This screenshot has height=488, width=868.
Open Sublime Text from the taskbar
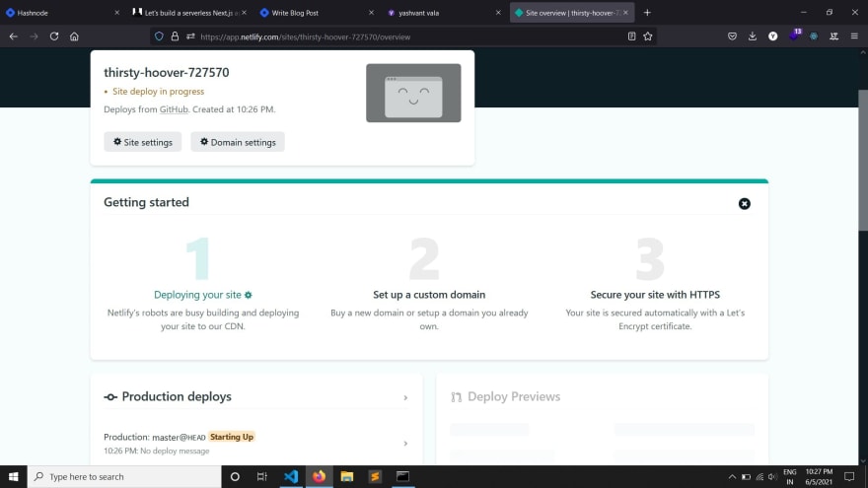click(x=375, y=476)
